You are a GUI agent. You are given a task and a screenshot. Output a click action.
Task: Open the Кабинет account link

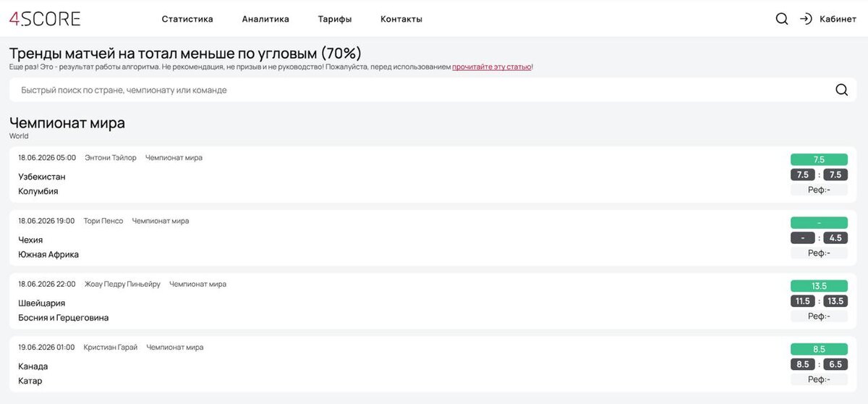coord(838,19)
